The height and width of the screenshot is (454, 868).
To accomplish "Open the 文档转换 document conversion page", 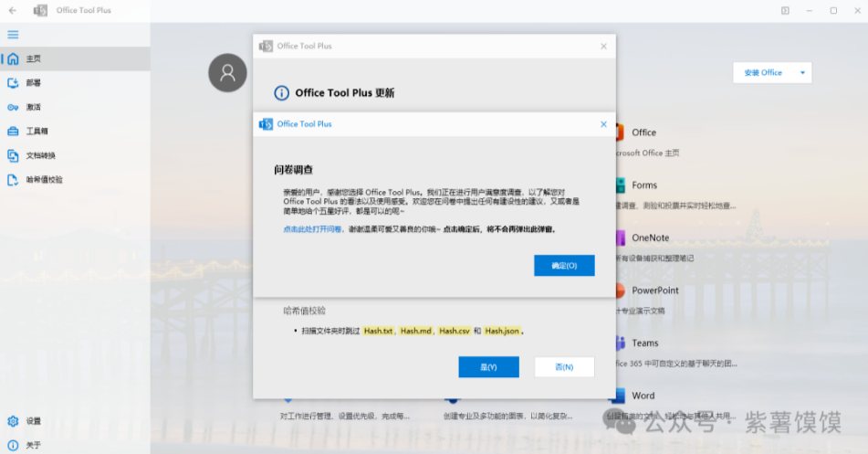I will 40,155.
